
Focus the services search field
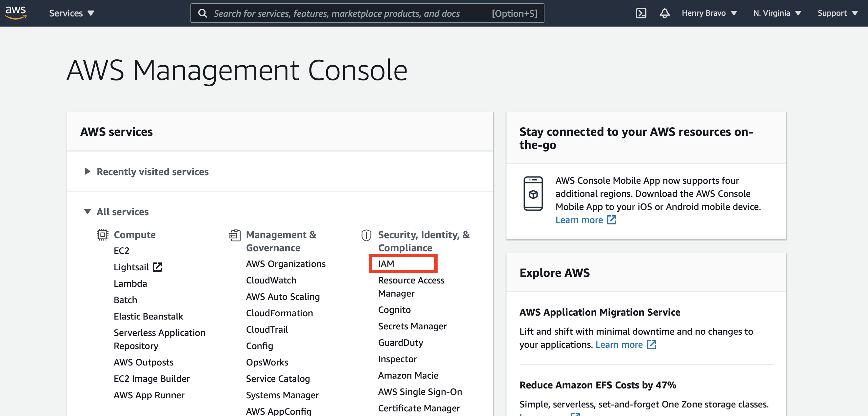click(x=367, y=13)
